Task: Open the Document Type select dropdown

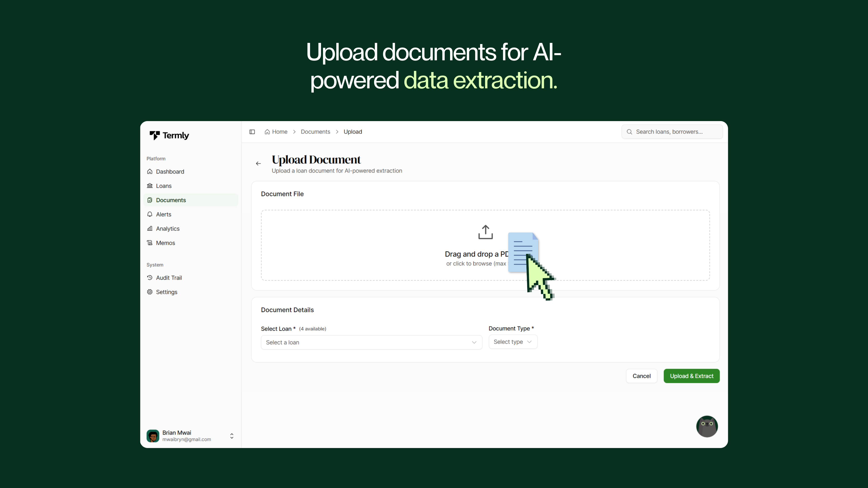Action: pos(512,342)
